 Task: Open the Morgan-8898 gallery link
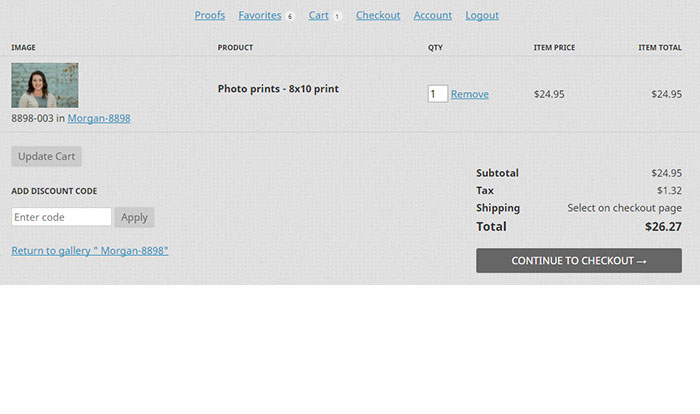99,118
